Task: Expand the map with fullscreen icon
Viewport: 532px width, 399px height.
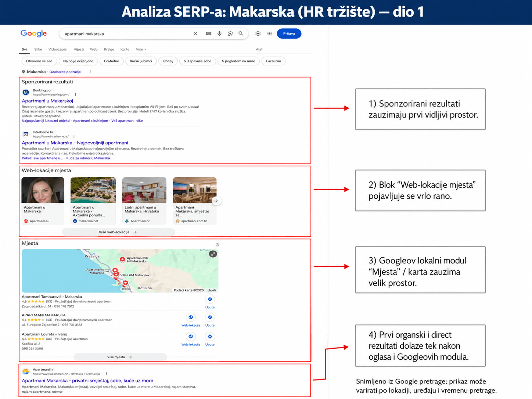Action: [x=213, y=254]
